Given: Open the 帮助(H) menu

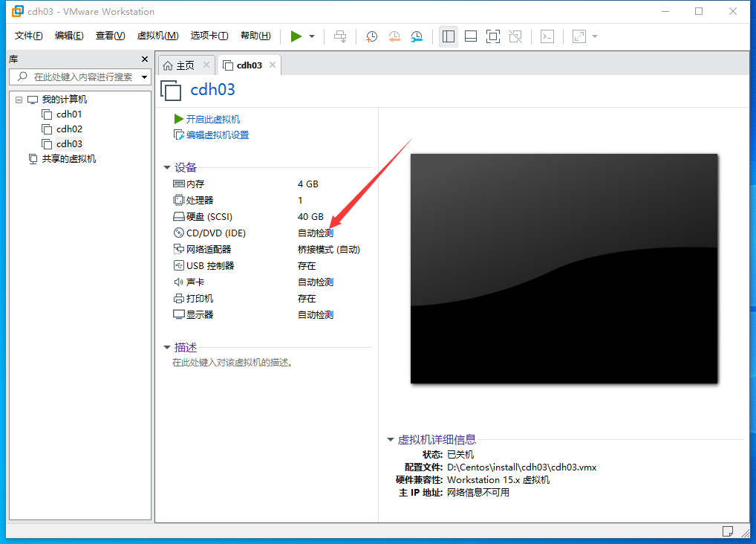Looking at the screenshot, I should click(255, 36).
